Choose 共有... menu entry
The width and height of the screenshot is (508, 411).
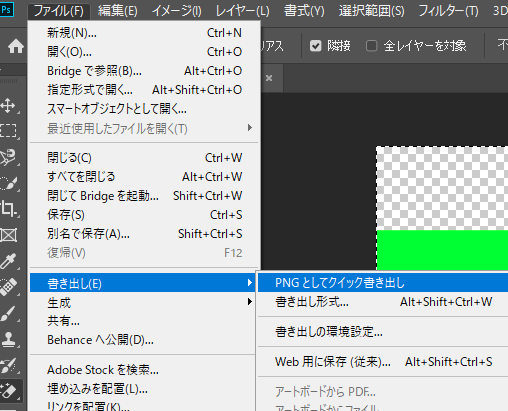coord(143,321)
